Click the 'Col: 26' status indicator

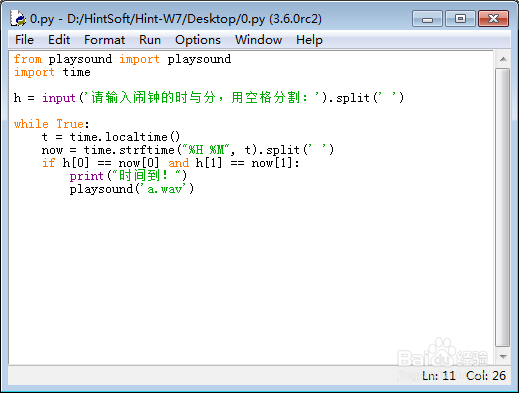click(486, 376)
